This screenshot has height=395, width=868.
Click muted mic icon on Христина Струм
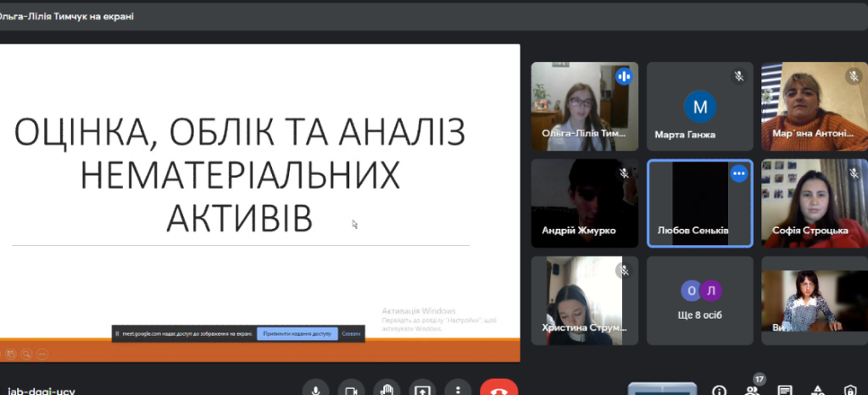click(x=624, y=270)
